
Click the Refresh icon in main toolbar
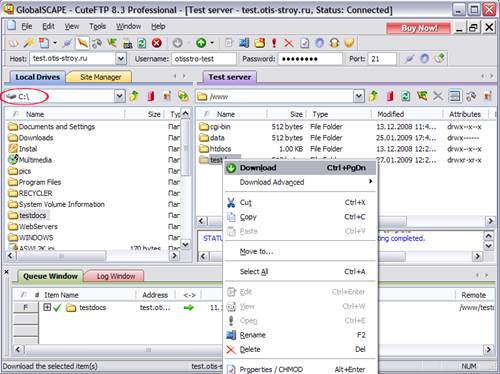(x=142, y=43)
